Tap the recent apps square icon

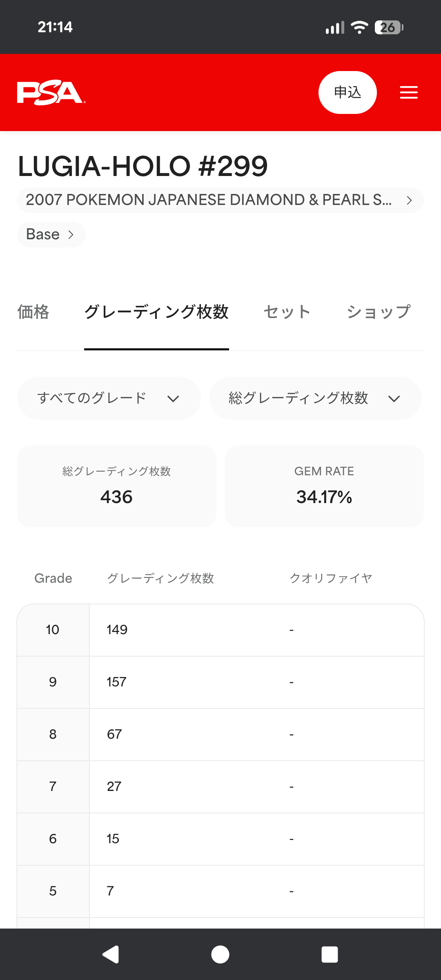[x=330, y=954]
